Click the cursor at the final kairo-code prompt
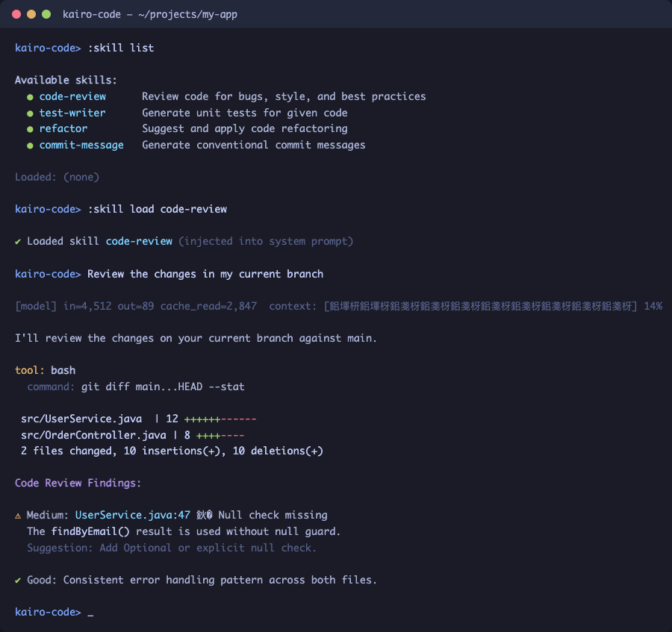Viewport: 672px width, 632px height. 90,613
